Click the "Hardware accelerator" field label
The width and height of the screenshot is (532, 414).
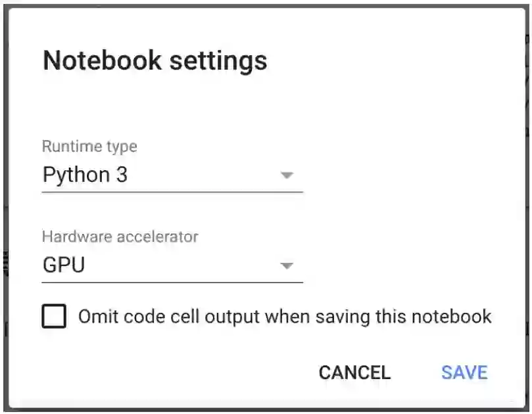coord(120,237)
